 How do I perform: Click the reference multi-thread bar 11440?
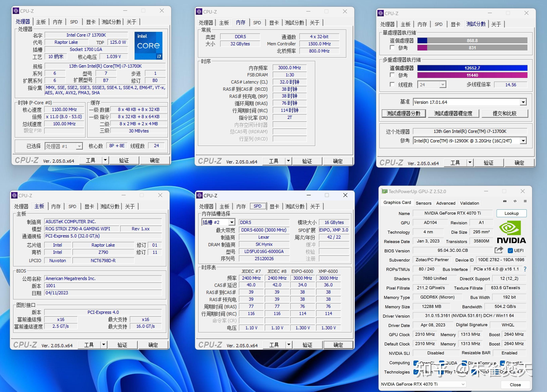[472, 75]
